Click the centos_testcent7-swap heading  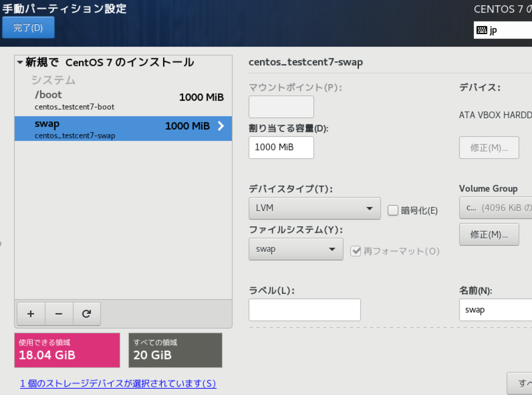coord(306,62)
